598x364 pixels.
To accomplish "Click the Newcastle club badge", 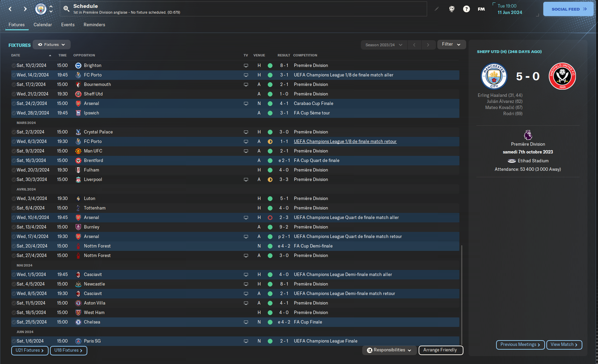I will [78, 284].
